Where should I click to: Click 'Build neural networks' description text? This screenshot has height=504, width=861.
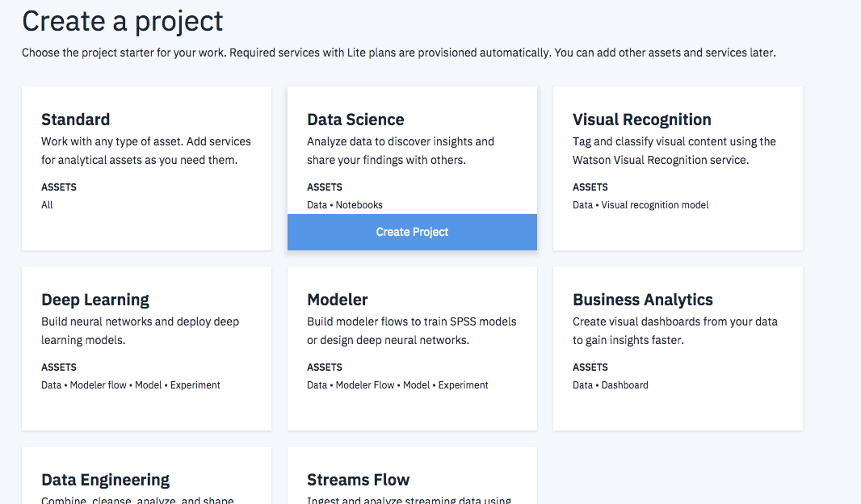coord(140,330)
